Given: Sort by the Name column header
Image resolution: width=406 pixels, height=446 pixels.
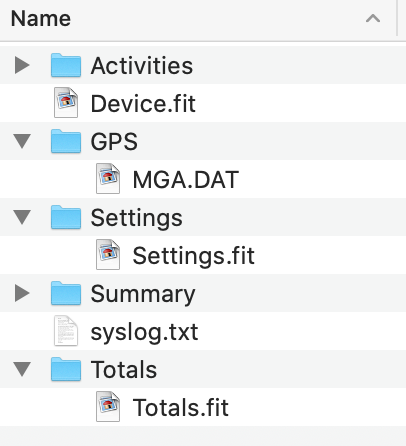Looking at the screenshot, I should click(198, 18).
